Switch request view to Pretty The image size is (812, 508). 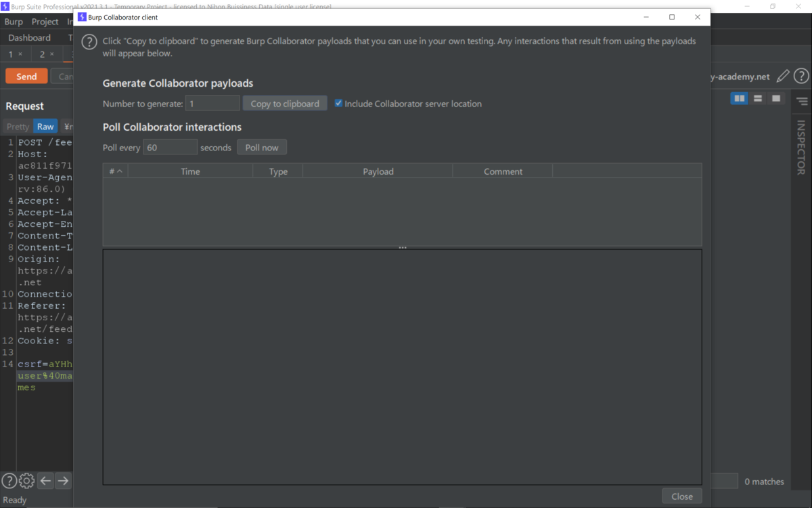[18, 127]
